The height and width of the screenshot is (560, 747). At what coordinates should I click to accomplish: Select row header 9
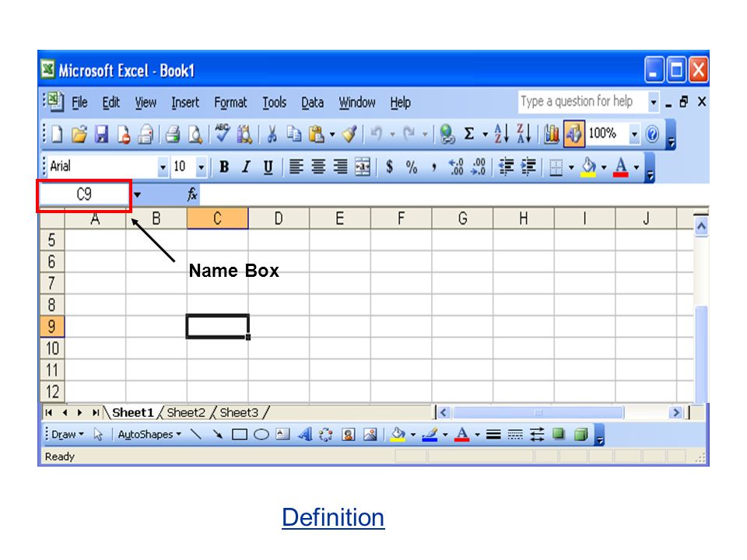[52, 327]
